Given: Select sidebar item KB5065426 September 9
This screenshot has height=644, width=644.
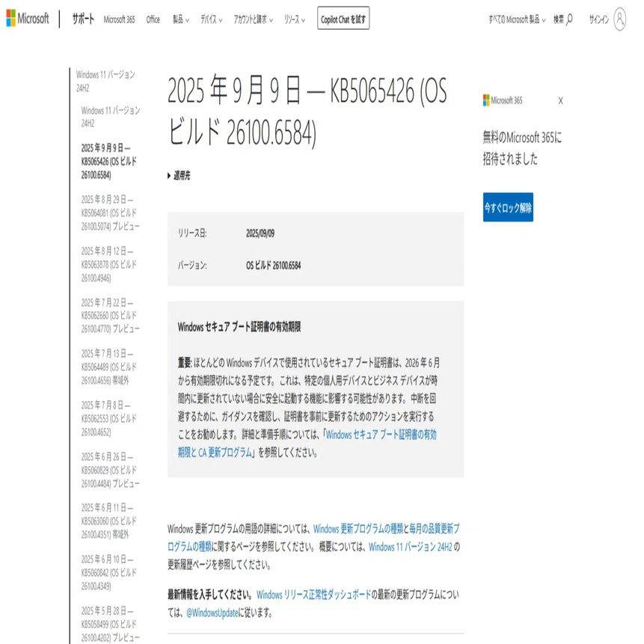Looking at the screenshot, I should click(109, 161).
